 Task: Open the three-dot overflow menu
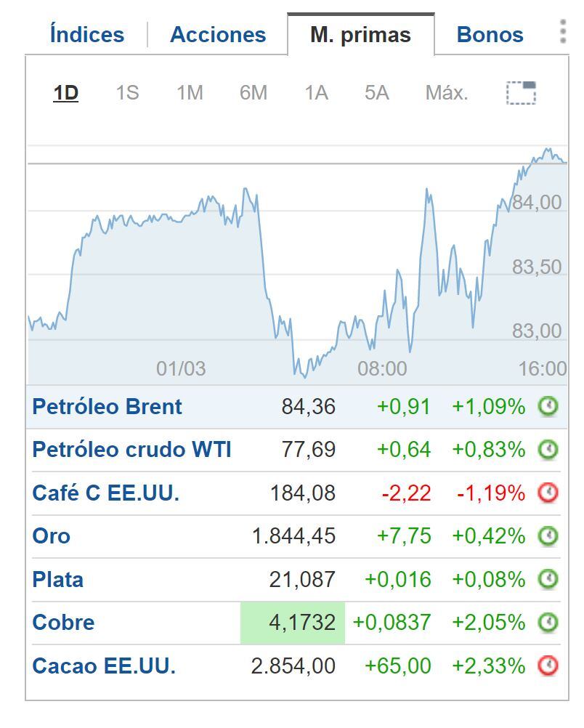coord(561,32)
